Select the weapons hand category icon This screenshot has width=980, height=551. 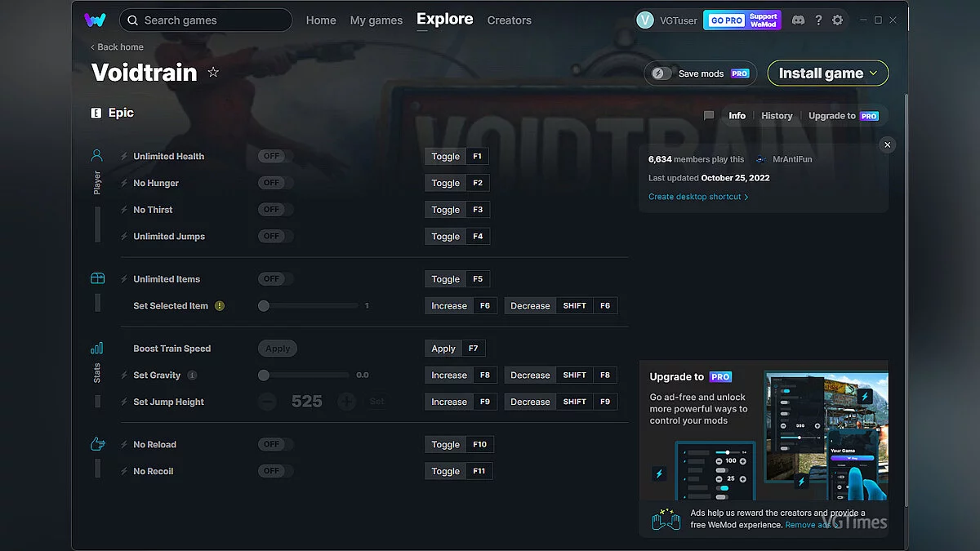tap(97, 444)
